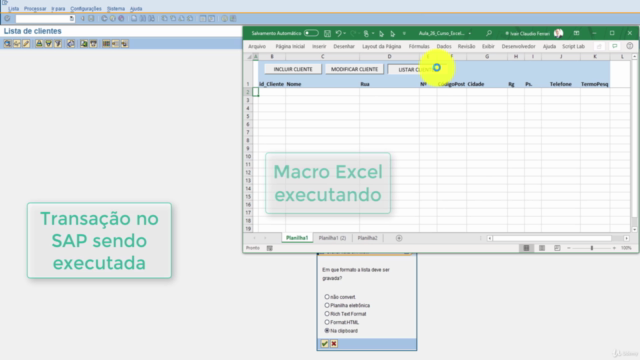Click the Normal view icon in Excel status bar
This screenshot has height=360, width=640.
pos(527,248)
